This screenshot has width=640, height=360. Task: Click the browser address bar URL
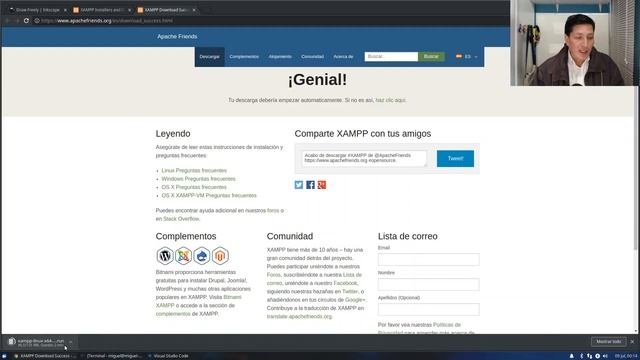click(x=107, y=20)
